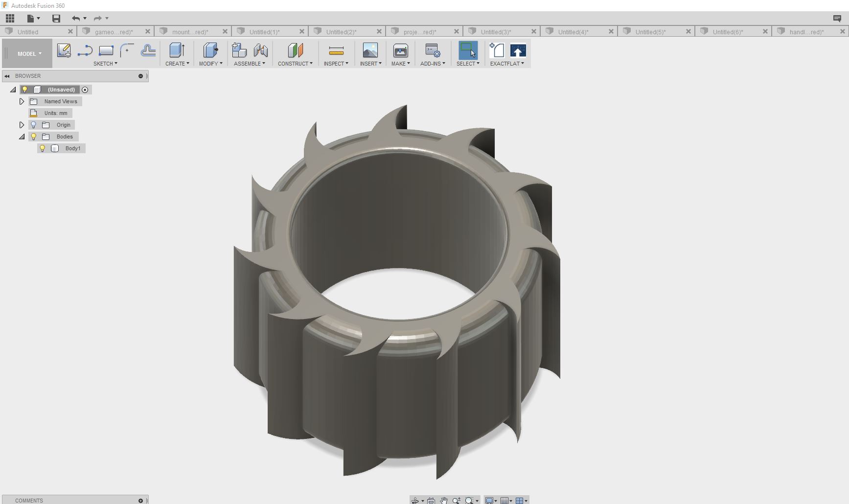
Task: Click the Insert image icon
Action: pos(370,50)
